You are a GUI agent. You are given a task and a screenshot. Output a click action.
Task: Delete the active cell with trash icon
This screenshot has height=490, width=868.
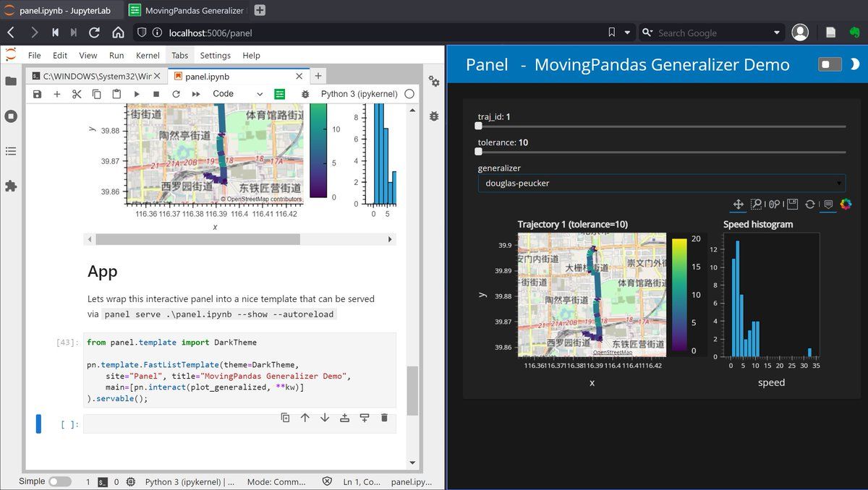click(384, 418)
